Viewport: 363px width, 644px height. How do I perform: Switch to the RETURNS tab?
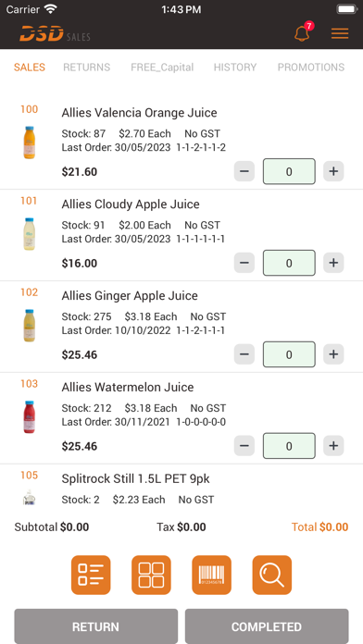coord(87,68)
